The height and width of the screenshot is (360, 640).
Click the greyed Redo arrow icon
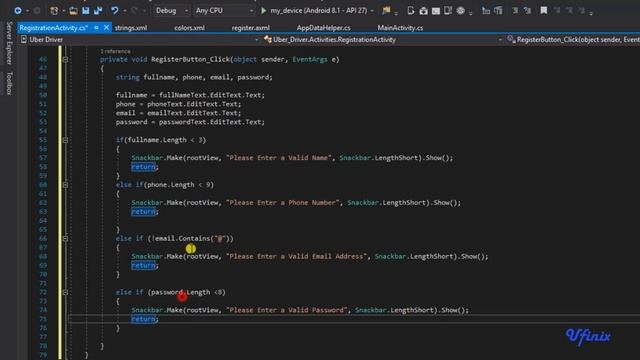coord(134,11)
